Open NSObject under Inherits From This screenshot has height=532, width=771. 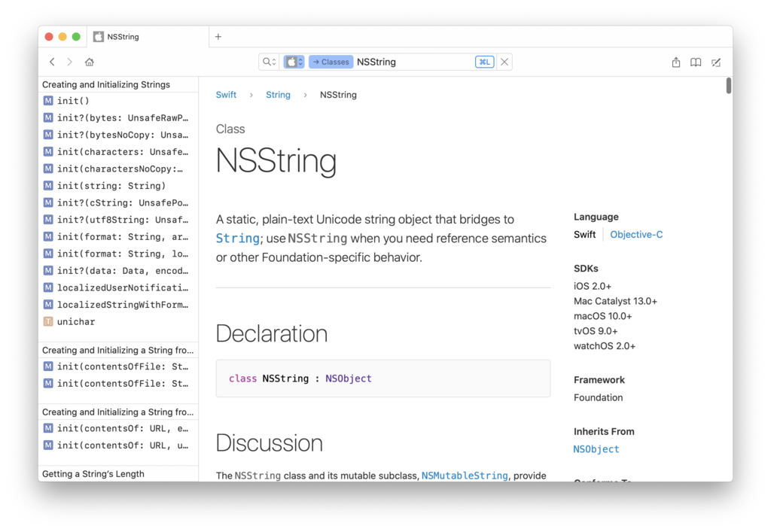(x=596, y=449)
